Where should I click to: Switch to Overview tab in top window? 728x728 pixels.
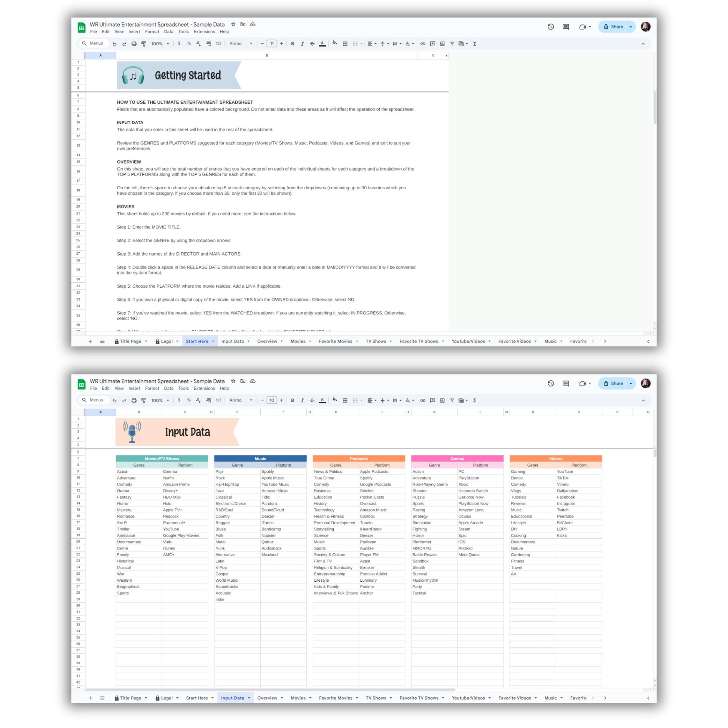coord(267,342)
